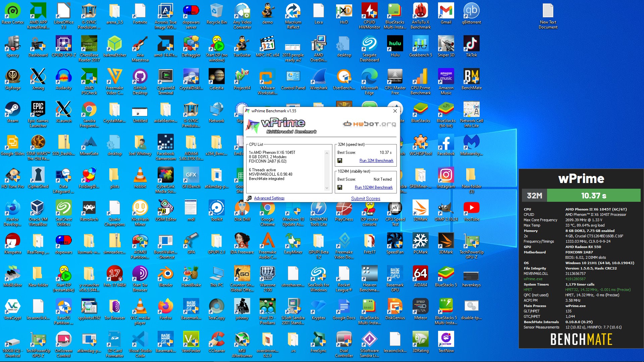Screen dimensions: 644x362
Task: Select the LibreOffice 7.1 desktop icon
Action: coord(64,16)
